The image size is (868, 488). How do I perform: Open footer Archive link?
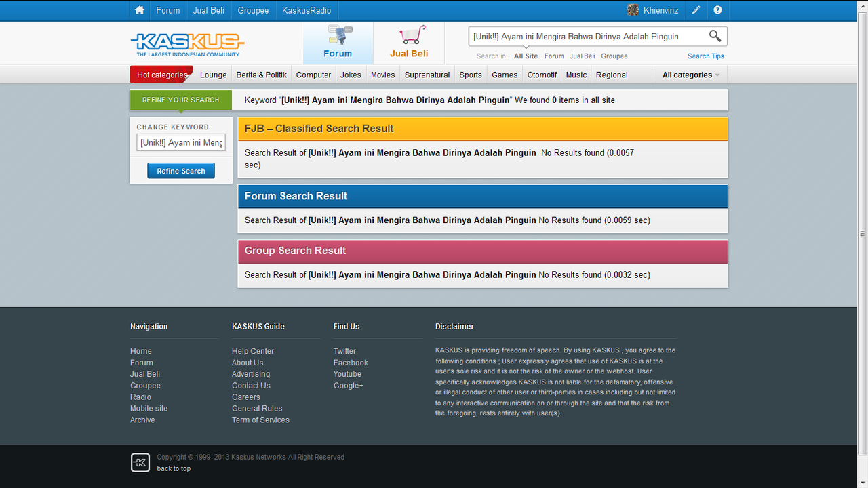pos(142,420)
